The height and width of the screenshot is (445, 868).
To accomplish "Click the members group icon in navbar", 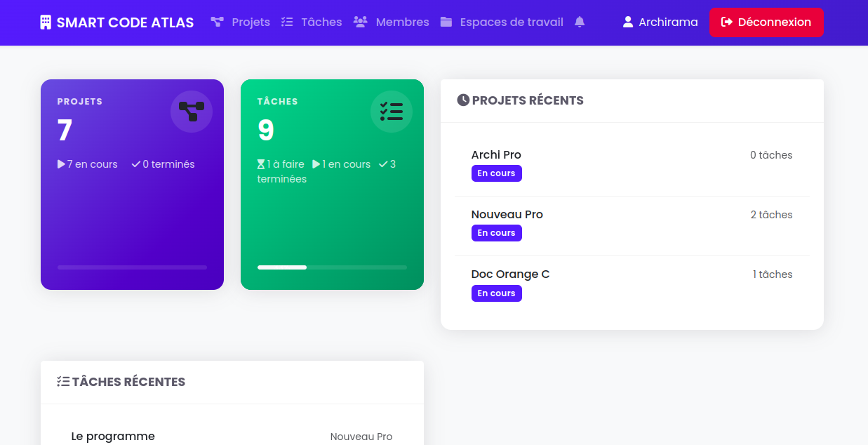I will (361, 22).
